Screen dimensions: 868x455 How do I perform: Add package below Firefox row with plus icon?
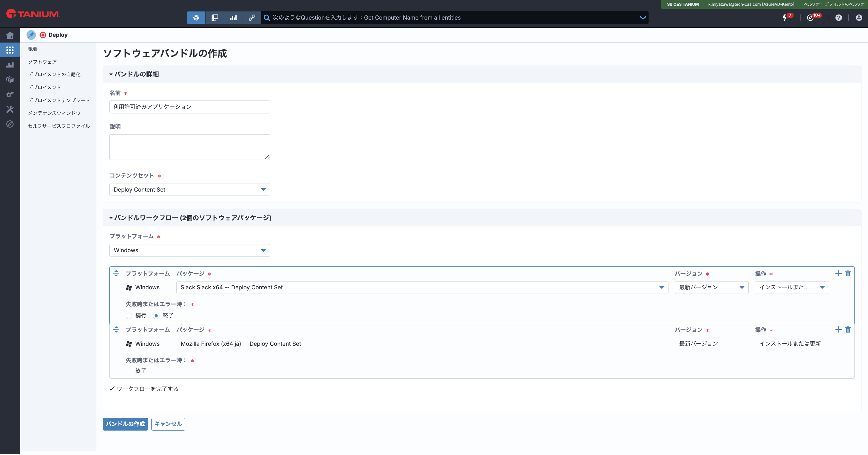[838, 329]
